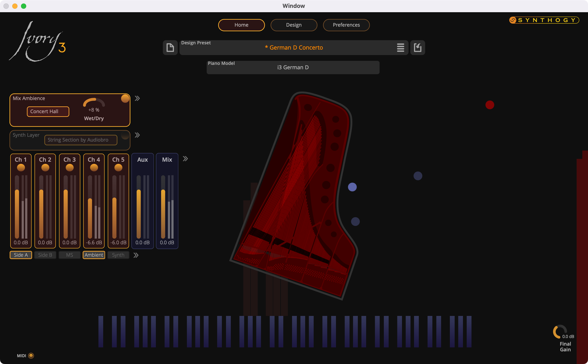Expand the mic selection row chevron
The image size is (588, 364).
136,255
